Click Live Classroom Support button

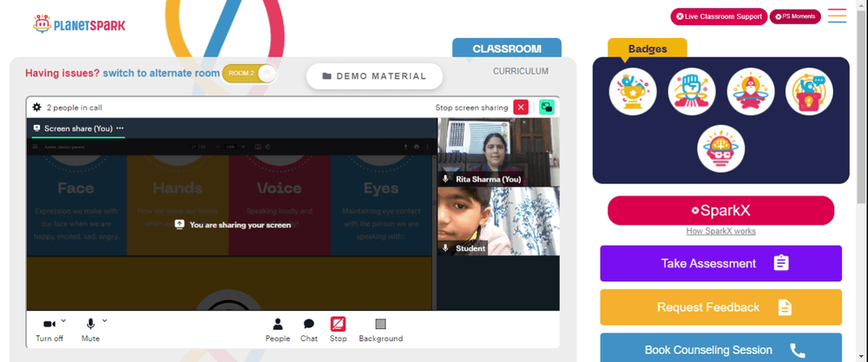[x=719, y=16]
